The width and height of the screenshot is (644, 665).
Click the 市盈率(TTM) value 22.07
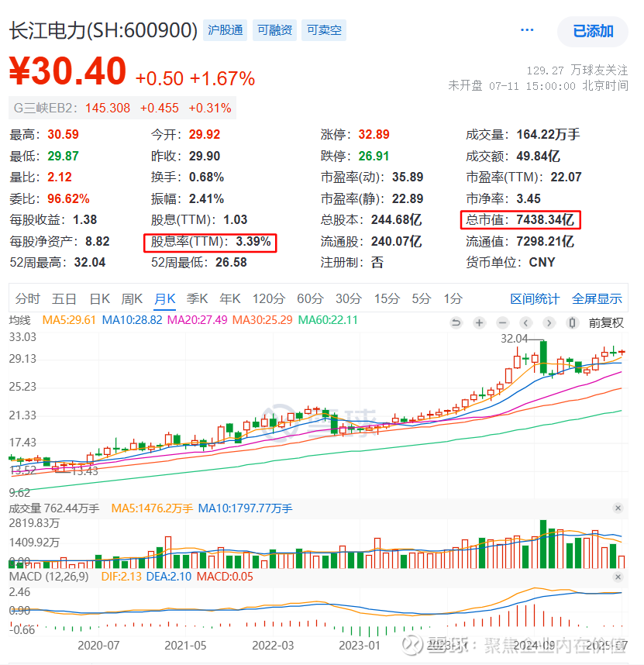point(566,177)
